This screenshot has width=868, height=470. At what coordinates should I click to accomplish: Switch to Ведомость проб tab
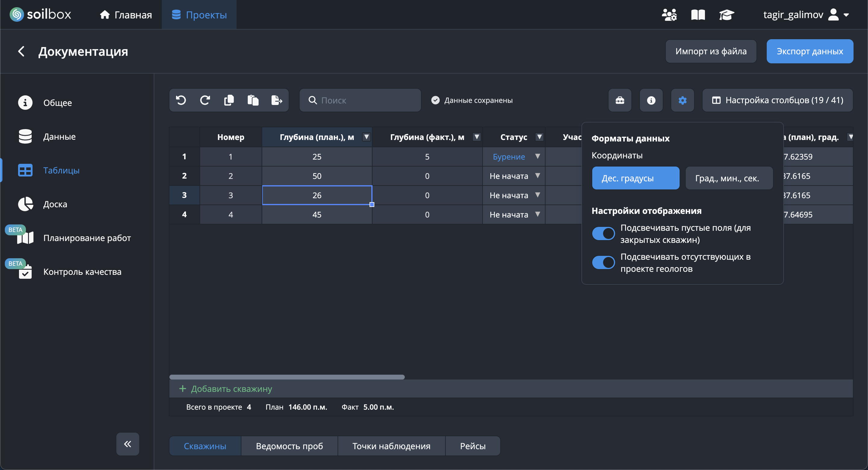pos(289,446)
